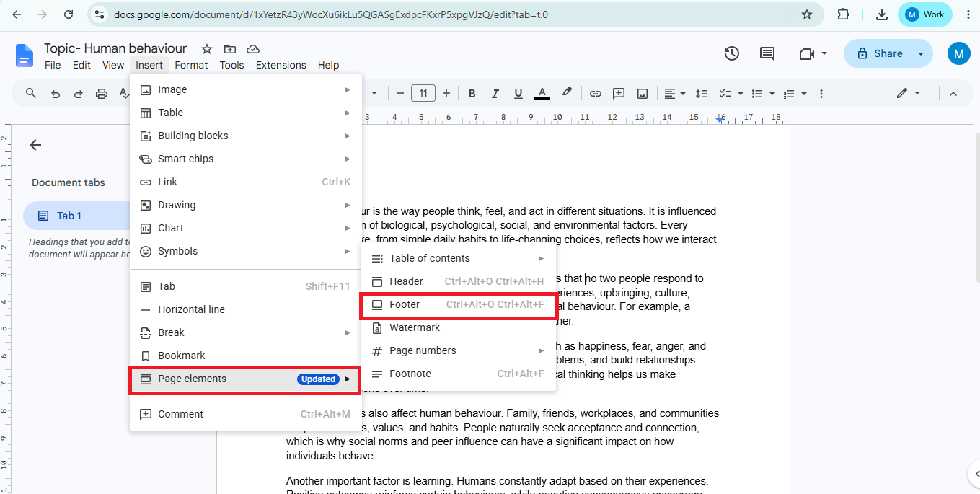Expand the Page numbers submenu

[542, 350]
